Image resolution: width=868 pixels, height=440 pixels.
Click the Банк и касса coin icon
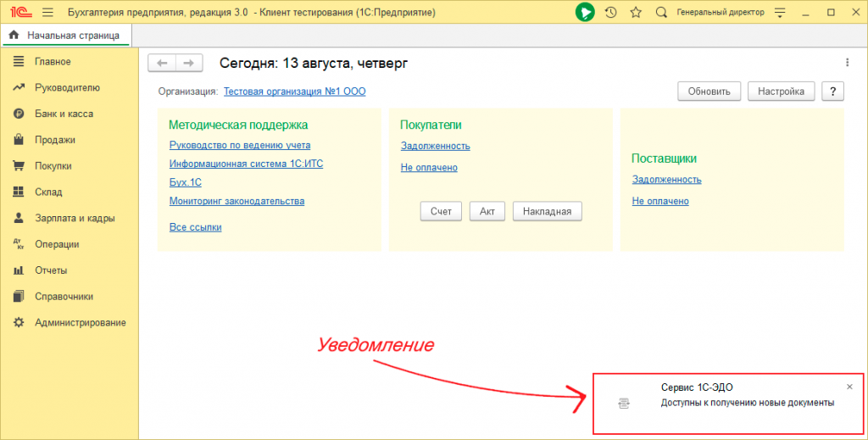pos(19,114)
